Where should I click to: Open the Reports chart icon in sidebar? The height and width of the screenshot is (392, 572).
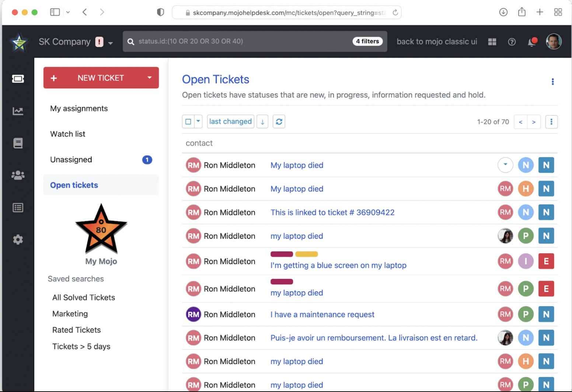(17, 111)
